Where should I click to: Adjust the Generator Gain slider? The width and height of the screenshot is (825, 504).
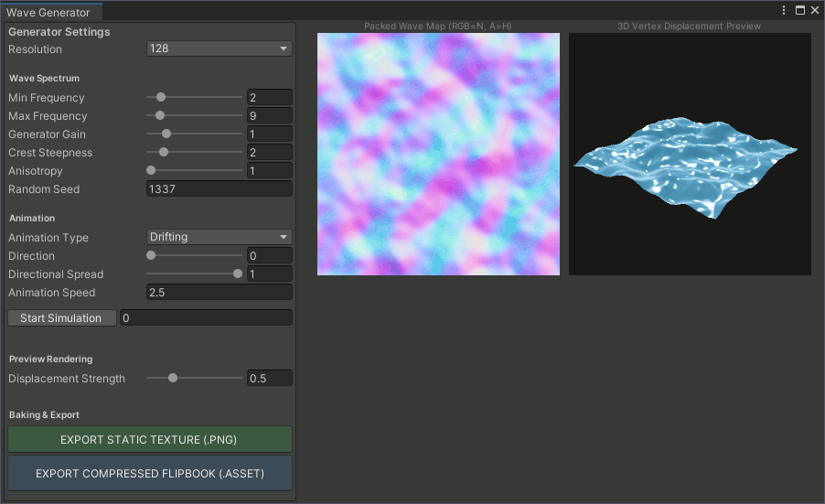point(194,134)
